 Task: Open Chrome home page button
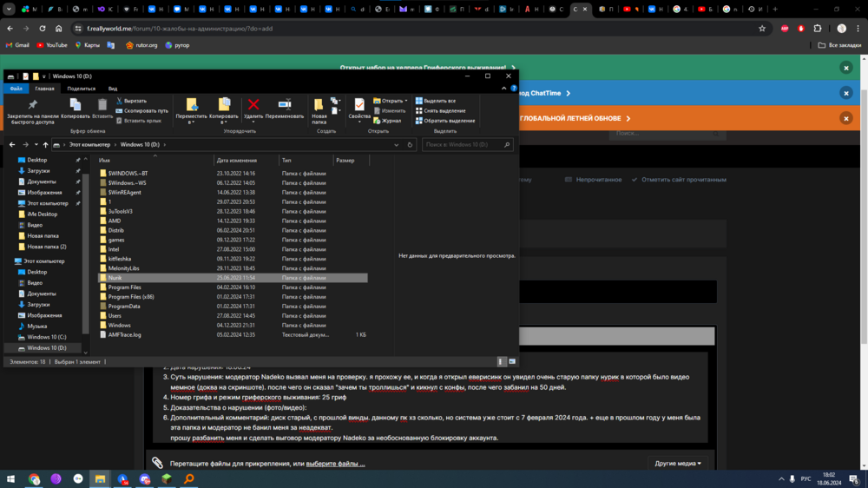click(x=59, y=29)
